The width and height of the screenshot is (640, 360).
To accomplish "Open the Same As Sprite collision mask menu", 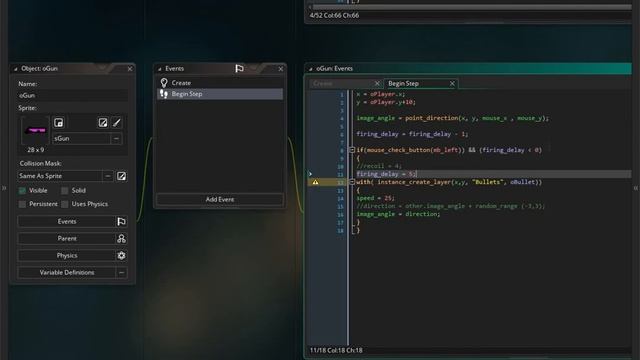I will click(x=107, y=176).
